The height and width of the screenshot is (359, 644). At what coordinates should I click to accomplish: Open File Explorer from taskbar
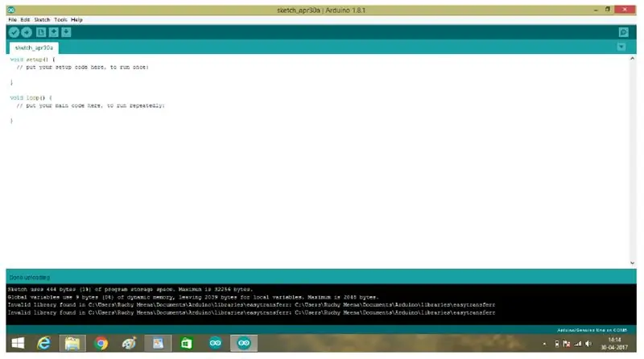click(72, 343)
